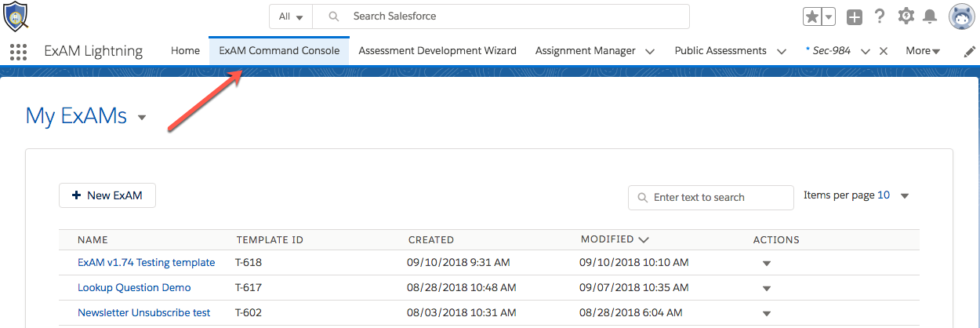The height and width of the screenshot is (328, 980).
Task: Open the favorites list dropdown arrow
Action: click(x=829, y=16)
